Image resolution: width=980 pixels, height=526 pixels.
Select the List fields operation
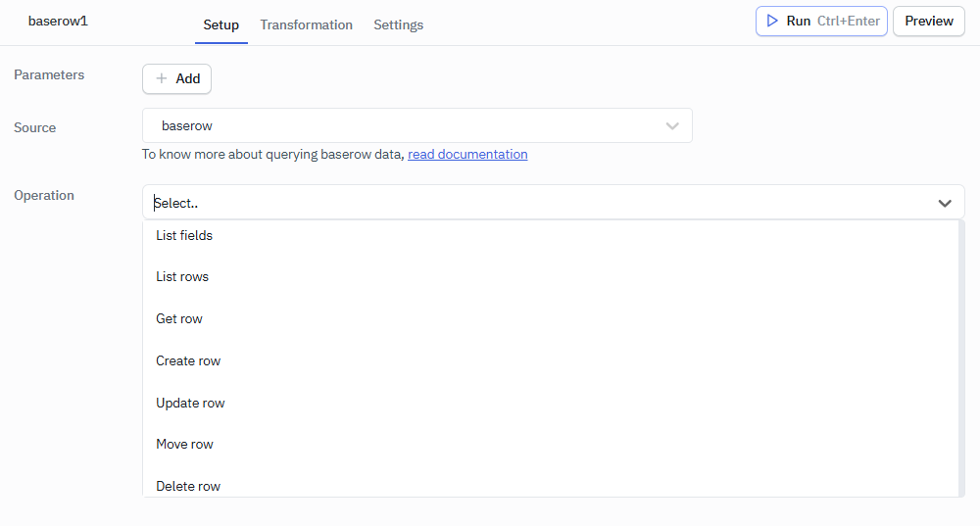(184, 235)
